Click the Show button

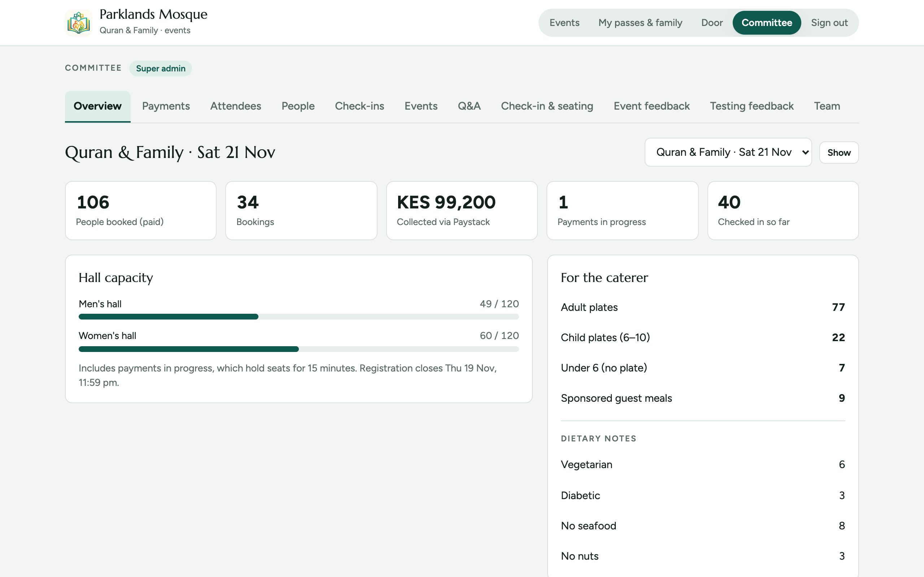point(839,153)
